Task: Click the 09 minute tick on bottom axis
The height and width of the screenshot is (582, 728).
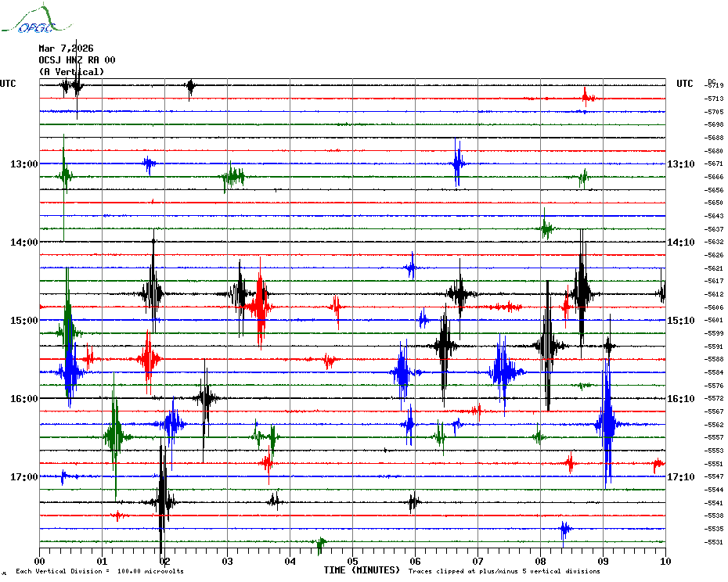Action: [603, 561]
